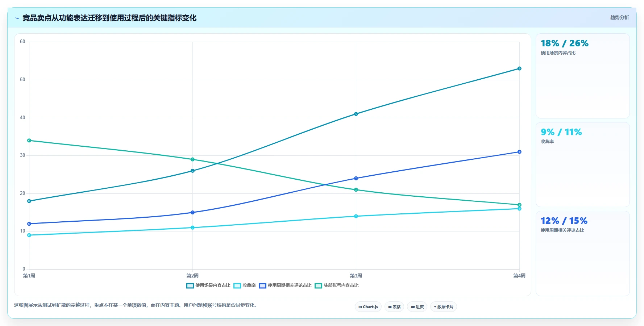The image size is (644, 326).
Task: Click the 使用周期相关评论占比 legend label
Action: pos(290,285)
